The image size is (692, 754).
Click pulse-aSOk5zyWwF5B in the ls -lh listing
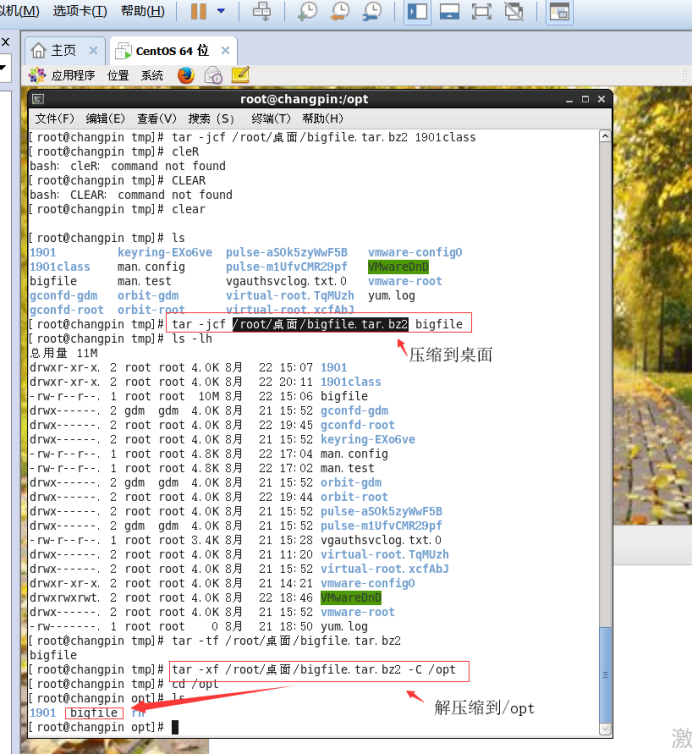click(381, 511)
